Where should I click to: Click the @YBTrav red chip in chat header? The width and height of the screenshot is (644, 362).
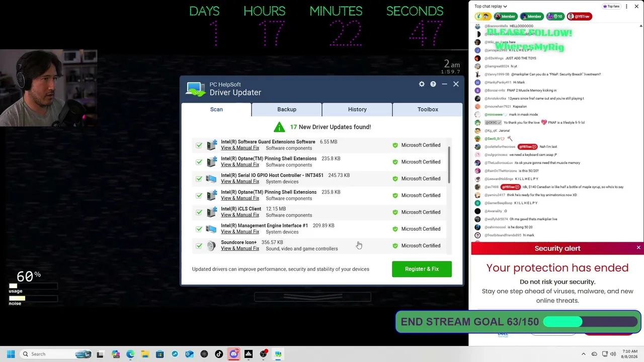(579, 17)
